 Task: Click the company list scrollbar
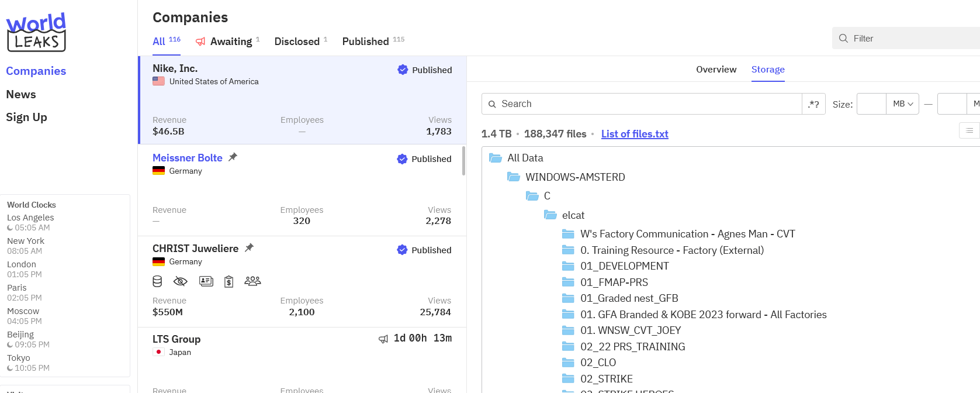tap(463, 161)
